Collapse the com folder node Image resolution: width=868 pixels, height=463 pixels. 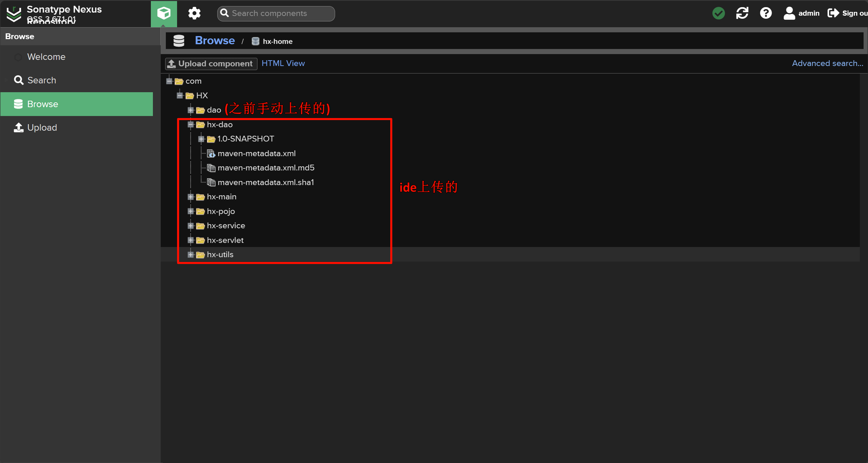(169, 81)
